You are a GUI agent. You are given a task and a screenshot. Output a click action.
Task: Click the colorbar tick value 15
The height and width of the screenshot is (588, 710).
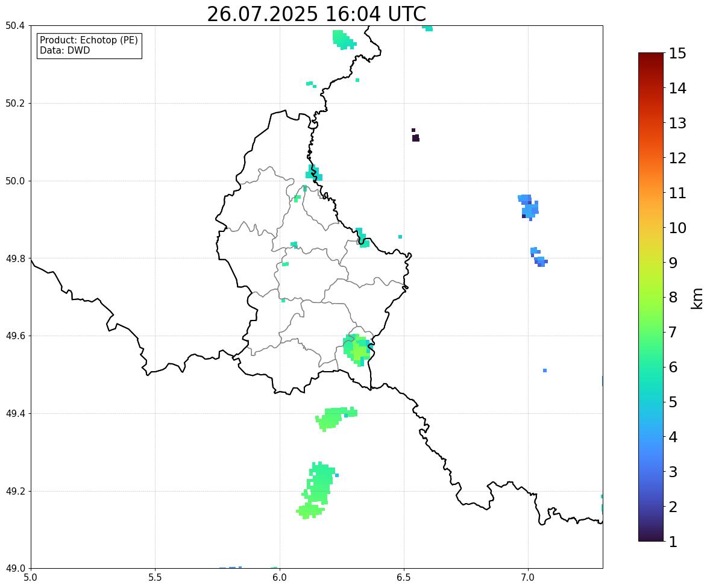(x=677, y=54)
